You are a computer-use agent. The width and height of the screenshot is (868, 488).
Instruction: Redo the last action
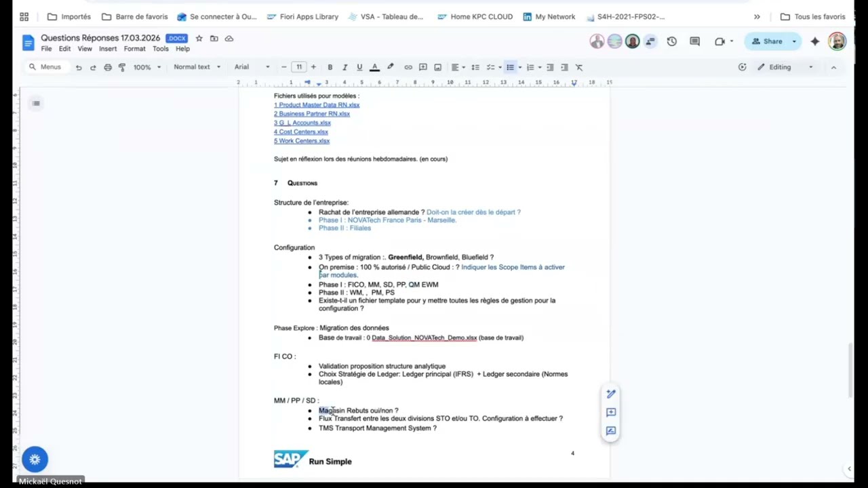tap(93, 67)
